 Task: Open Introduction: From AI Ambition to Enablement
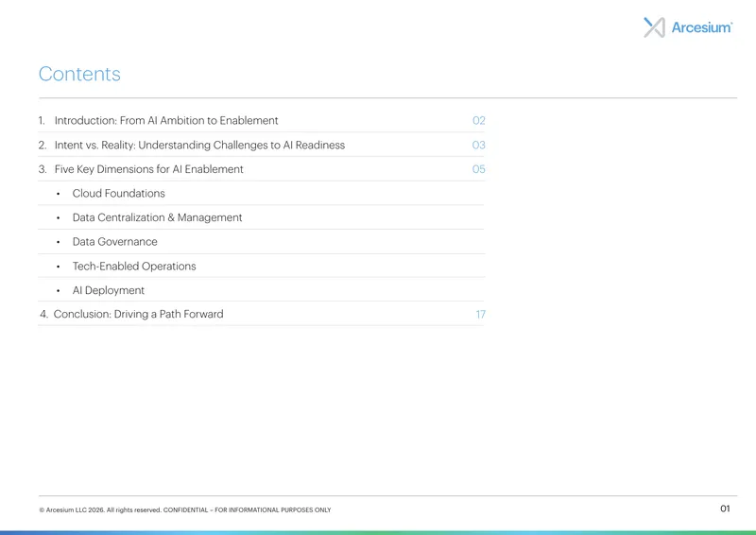[166, 121]
